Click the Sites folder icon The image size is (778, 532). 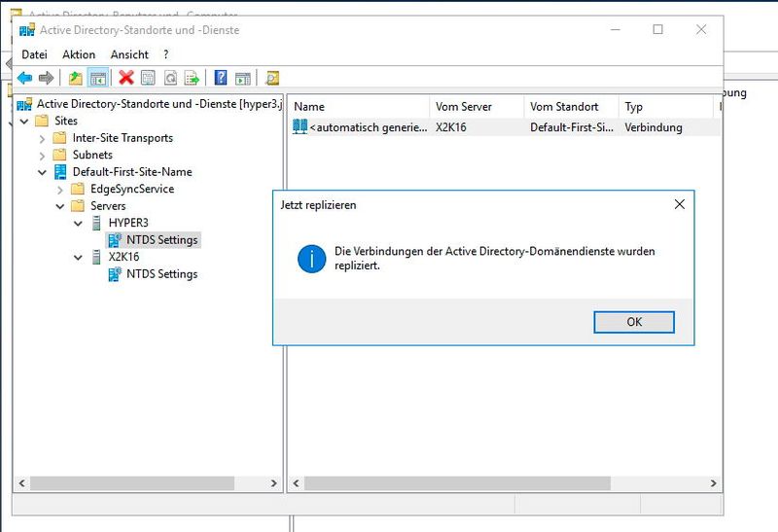(42, 121)
